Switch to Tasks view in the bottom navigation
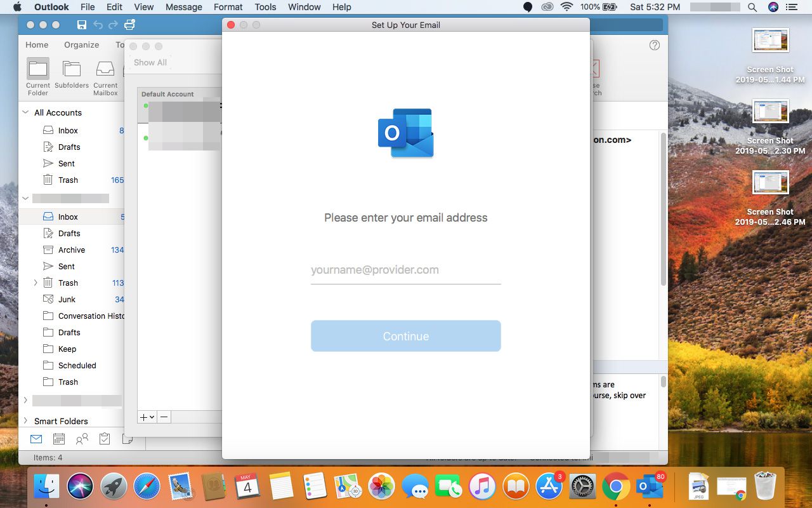The width and height of the screenshot is (812, 508). [105, 439]
